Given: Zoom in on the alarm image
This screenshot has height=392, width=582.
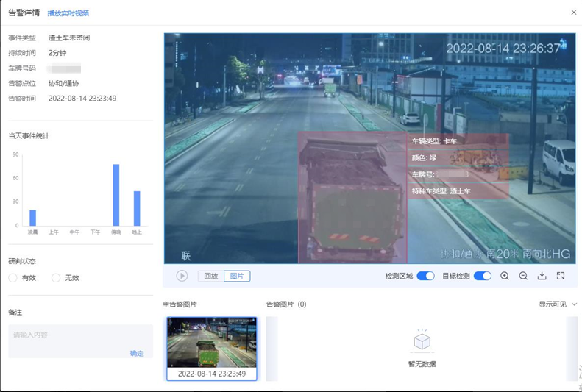Looking at the screenshot, I should coord(505,276).
